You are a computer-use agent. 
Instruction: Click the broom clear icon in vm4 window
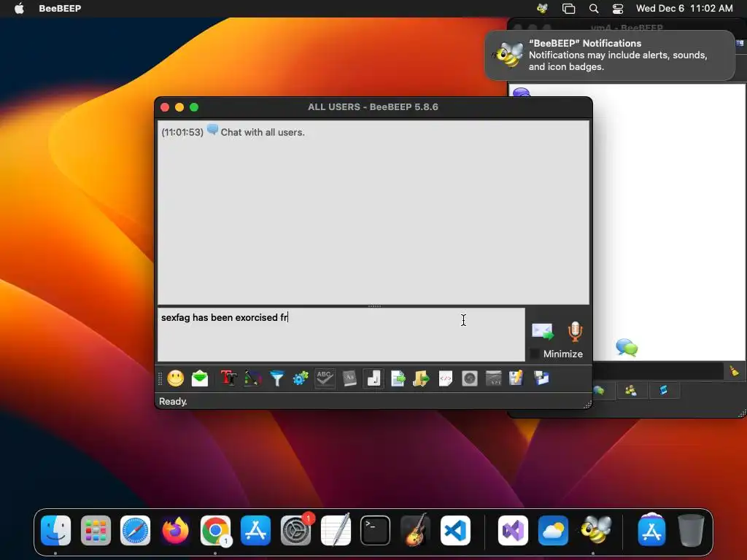pos(735,371)
